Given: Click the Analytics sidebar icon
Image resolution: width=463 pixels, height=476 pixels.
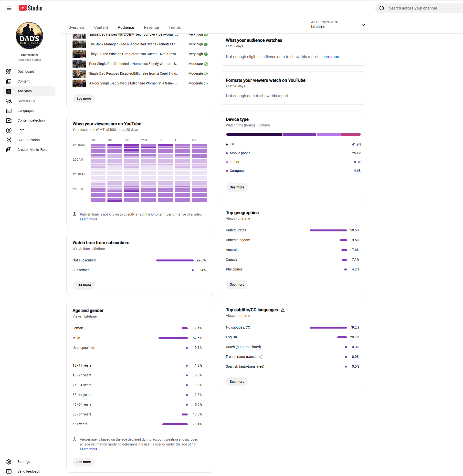Looking at the screenshot, I should [9, 91].
